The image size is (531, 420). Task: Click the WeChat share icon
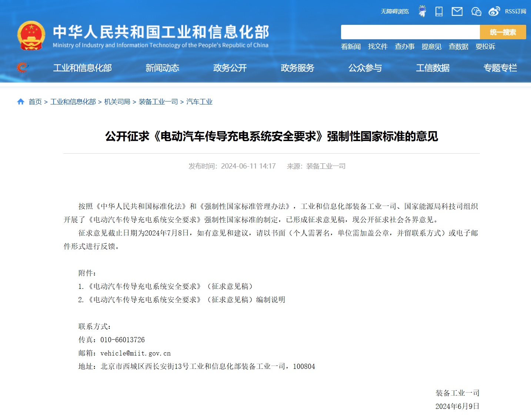(x=476, y=11)
